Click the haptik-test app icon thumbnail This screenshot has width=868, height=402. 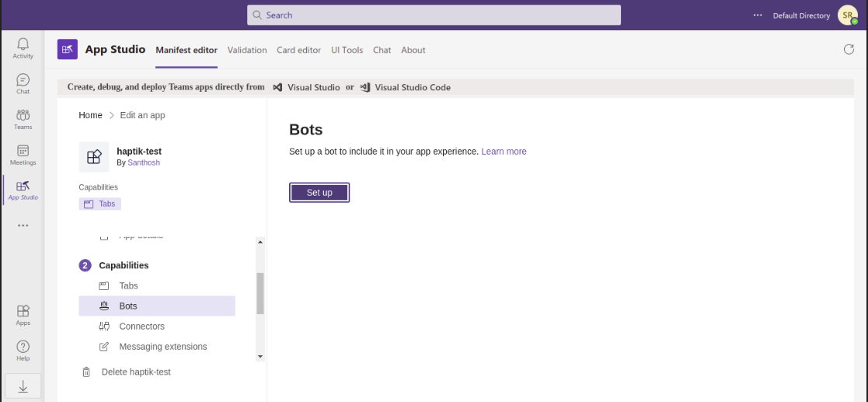pyautogui.click(x=94, y=157)
